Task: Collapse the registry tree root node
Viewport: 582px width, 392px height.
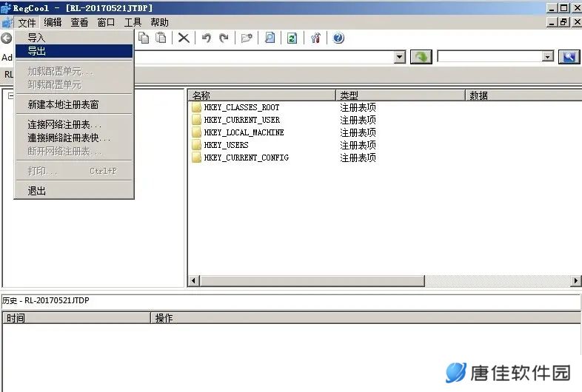Action: 11,95
